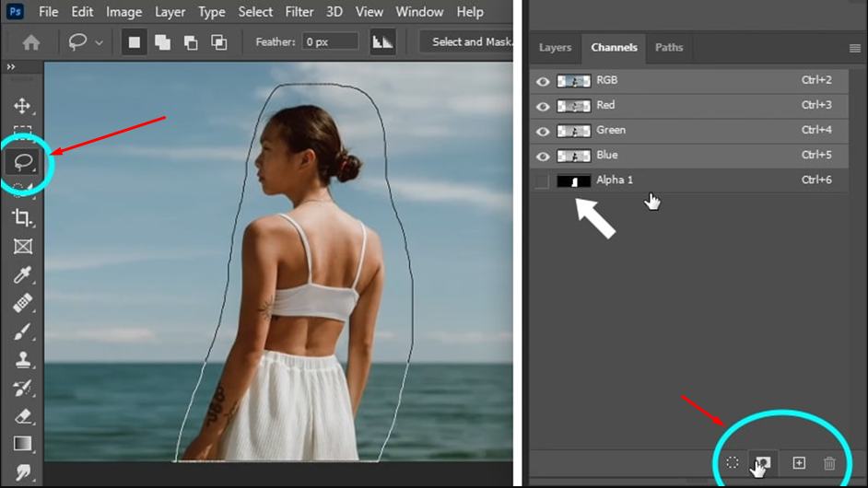Select the Eyedropper tool

point(22,274)
